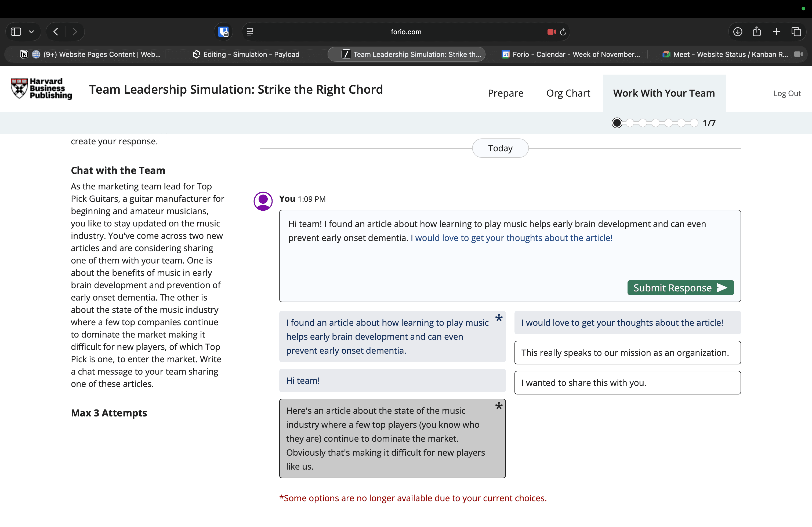Open the Downloads icon in toolbar
Image resolution: width=812 pixels, height=527 pixels.
[x=737, y=32]
